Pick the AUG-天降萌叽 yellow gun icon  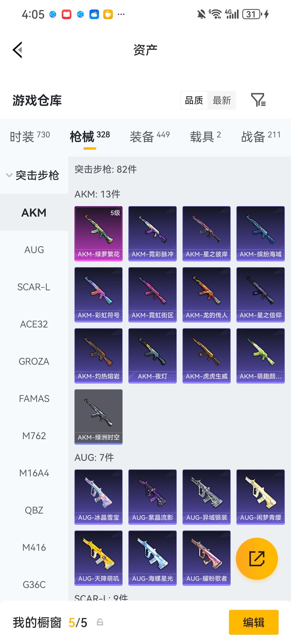(98, 558)
